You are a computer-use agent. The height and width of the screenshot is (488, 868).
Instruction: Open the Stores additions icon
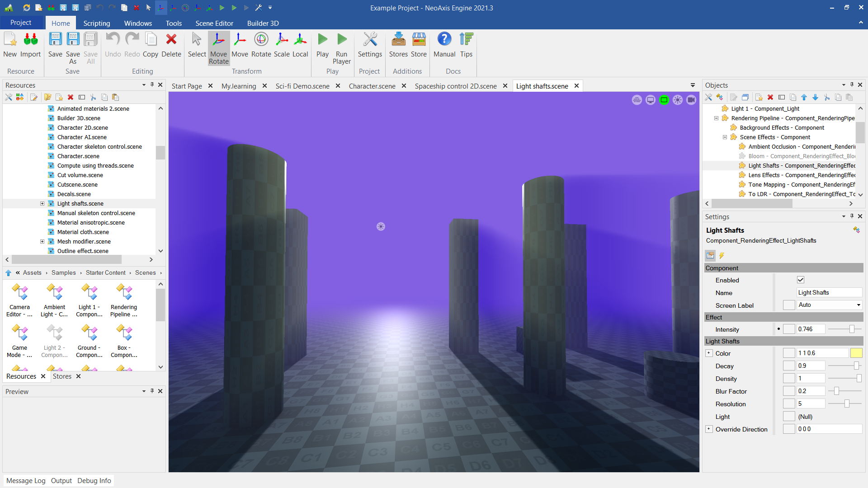pyautogui.click(x=398, y=45)
